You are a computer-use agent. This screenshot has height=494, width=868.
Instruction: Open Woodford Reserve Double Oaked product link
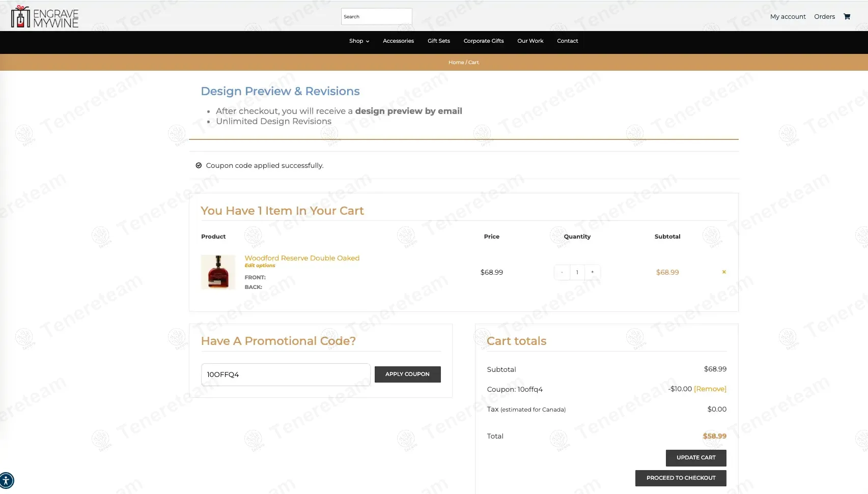click(x=302, y=258)
